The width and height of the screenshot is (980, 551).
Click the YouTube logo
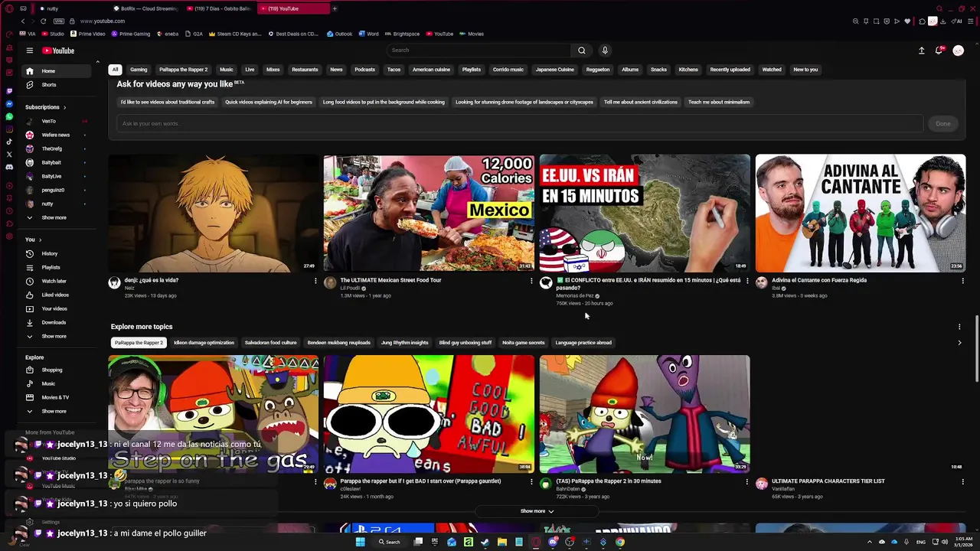[x=58, y=51]
